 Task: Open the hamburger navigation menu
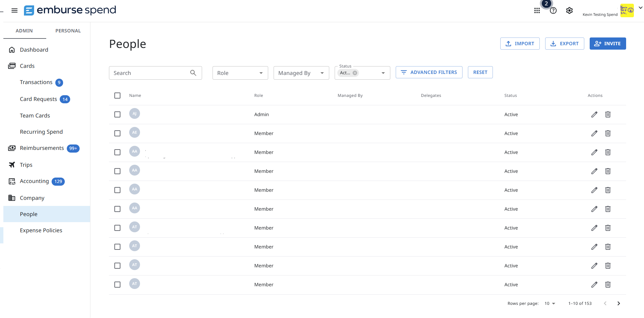point(14,10)
